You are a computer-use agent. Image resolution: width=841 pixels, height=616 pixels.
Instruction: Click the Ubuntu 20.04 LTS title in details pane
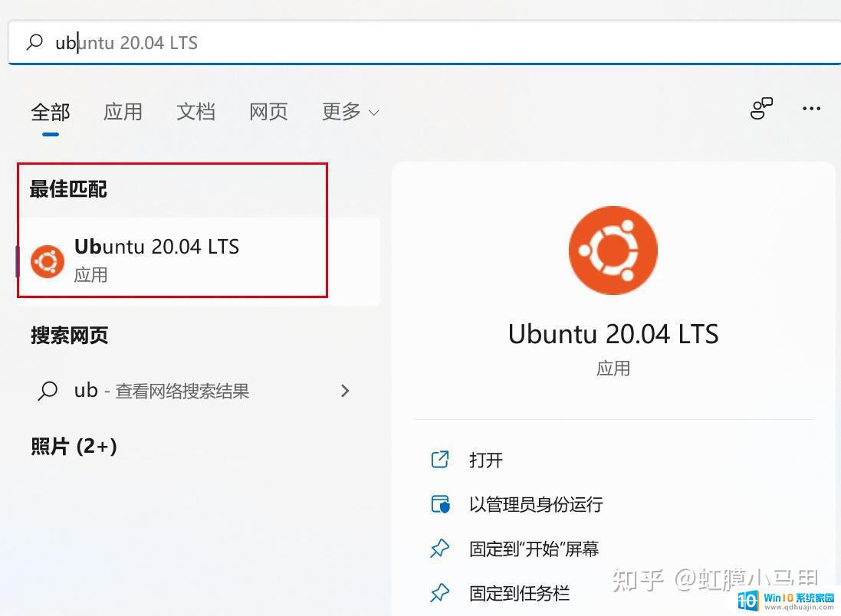coord(613,334)
